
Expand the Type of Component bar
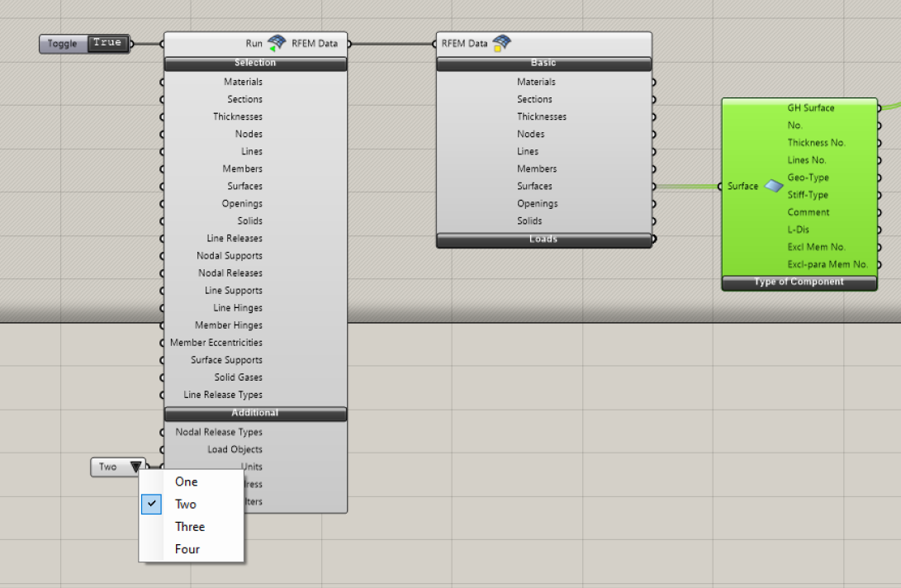point(799,282)
